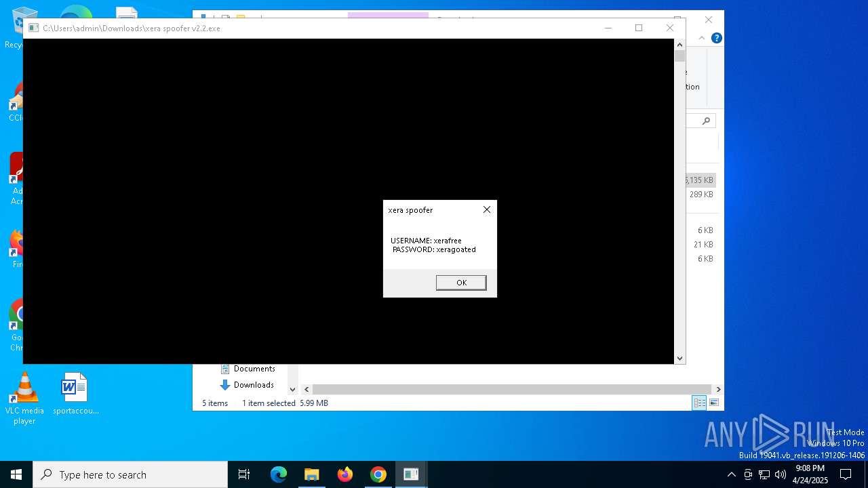Image resolution: width=868 pixels, height=488 pixels.
Task: Open the network tray icon
Action: click(x=764, y=474)
